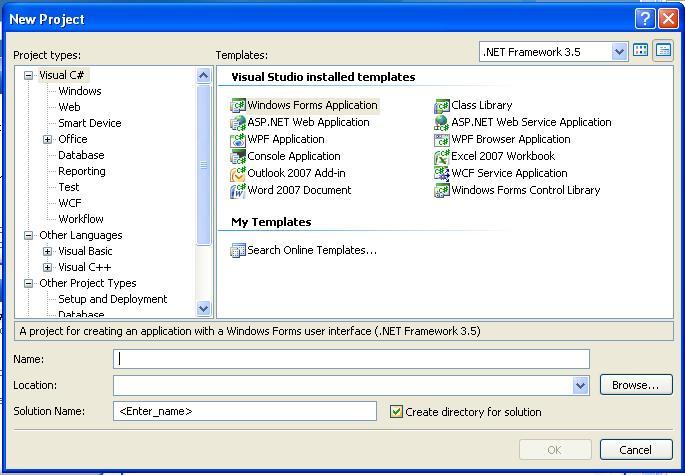Close the New Project dialog

pyautogui.click(x=668, y=19)
